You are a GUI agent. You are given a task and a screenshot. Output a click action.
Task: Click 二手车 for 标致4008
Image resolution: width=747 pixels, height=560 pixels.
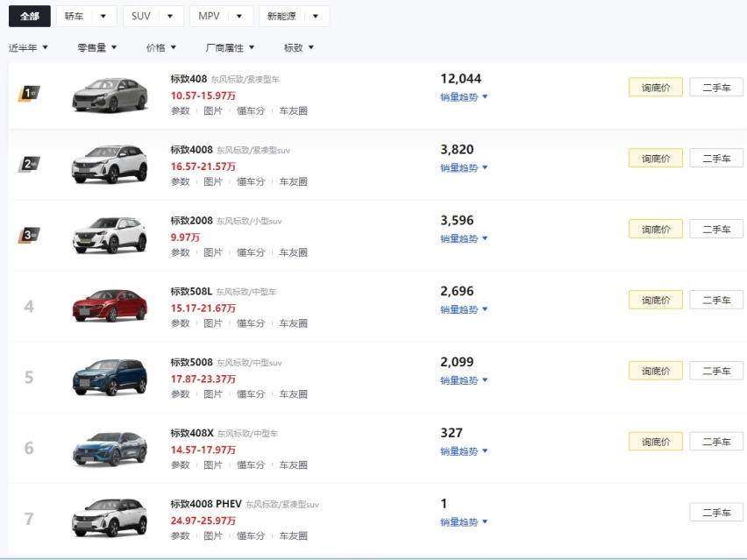(716, 158)
